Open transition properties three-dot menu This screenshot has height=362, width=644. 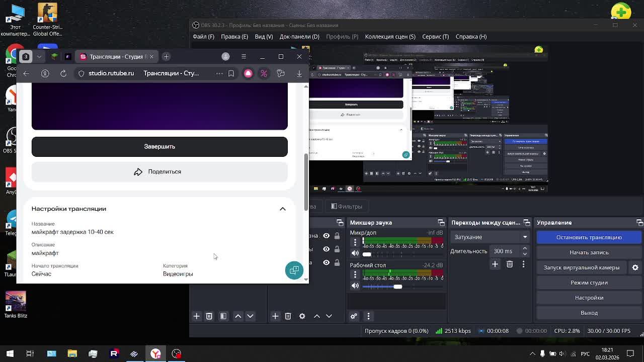click(x=523, y=264)
